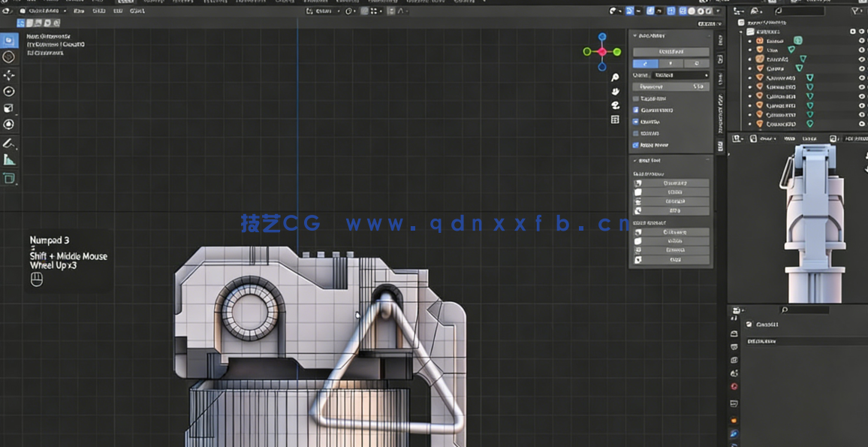Click the green Y axis gizmo handle
Screen dimensions: 868x447
616,52
